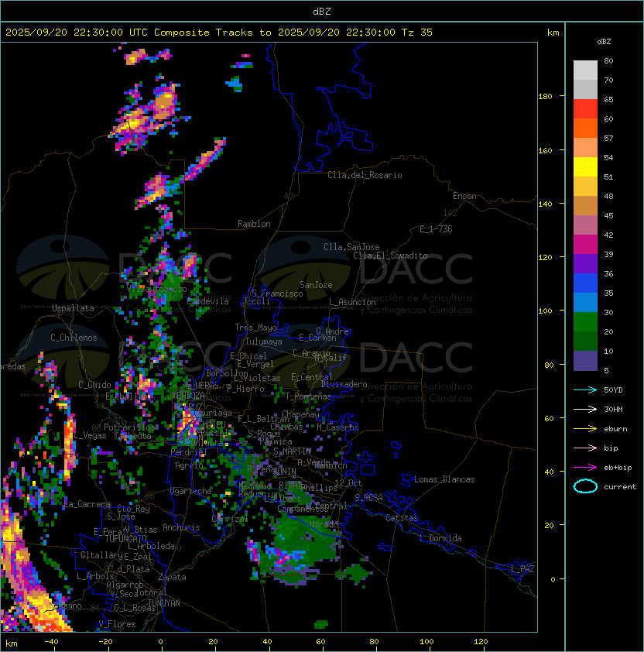Click the 'L_Dormida' map label
Screen dimensions: 644x652
tap(440, 538)
